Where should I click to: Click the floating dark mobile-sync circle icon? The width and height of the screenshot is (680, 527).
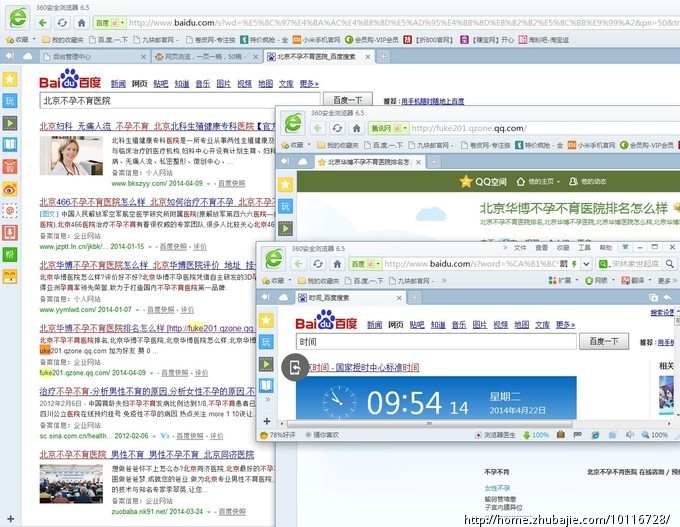click(x=295, y=367)
